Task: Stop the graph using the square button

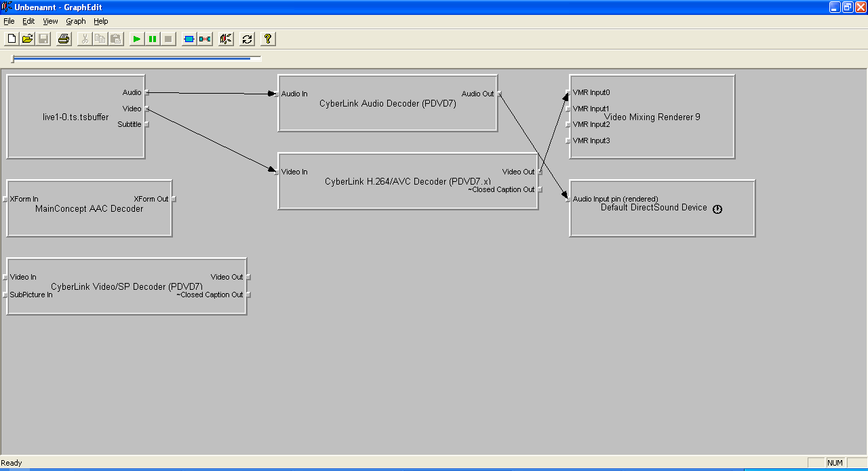Action: pos(168,39)
